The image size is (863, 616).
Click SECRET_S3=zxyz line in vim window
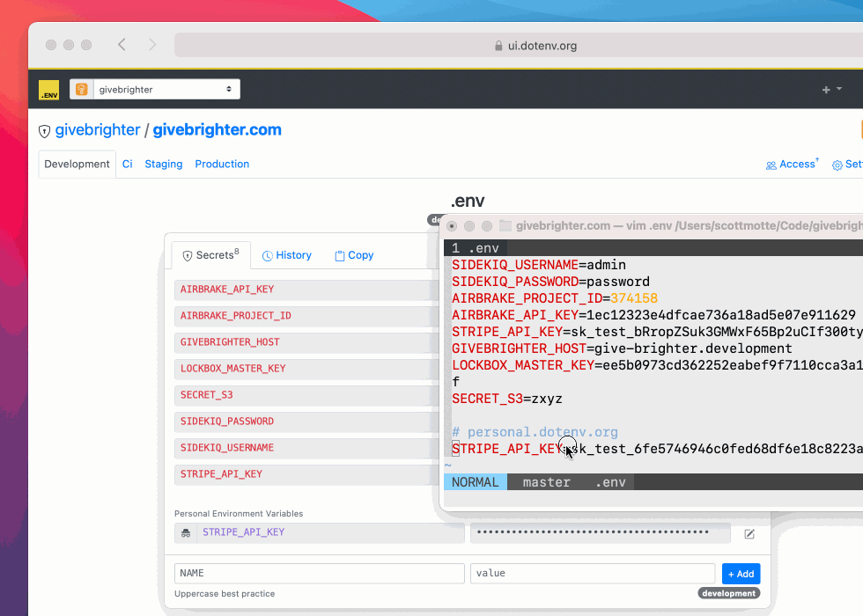click(507, 399)
